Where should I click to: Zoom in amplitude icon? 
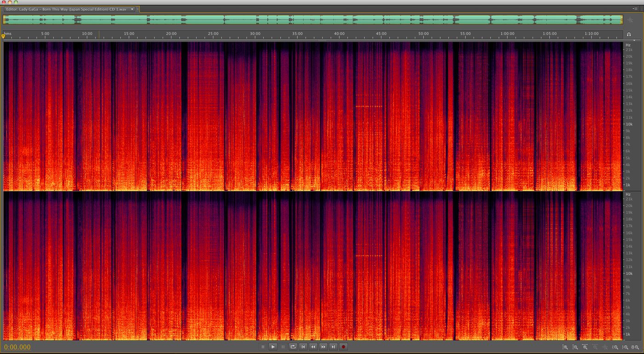coord(565,347)
